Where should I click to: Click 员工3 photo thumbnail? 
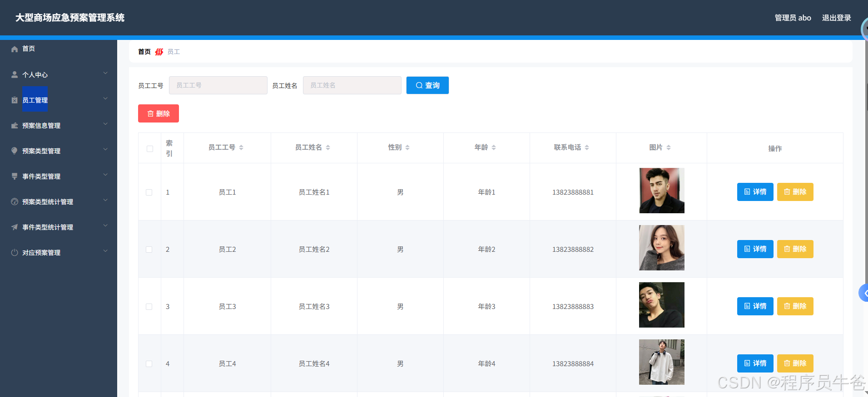pyautogui.click(x=662, y=305)
